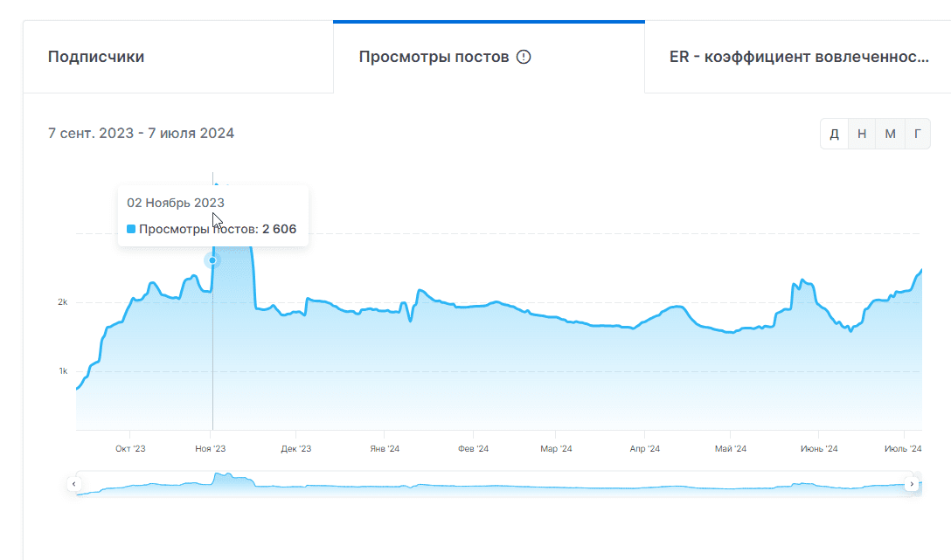Click the Дек '23 label on the x-axis

296,449
